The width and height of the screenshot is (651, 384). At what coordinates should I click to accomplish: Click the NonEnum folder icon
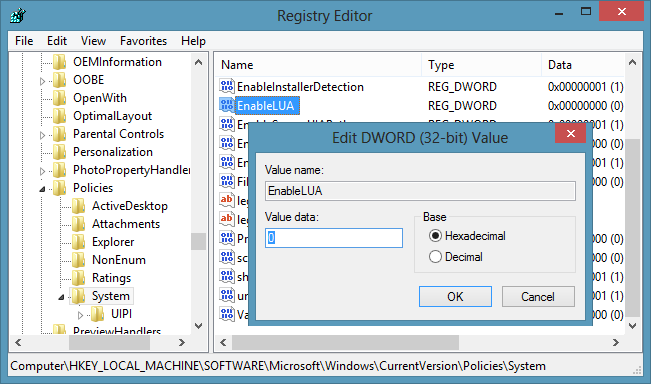[x=78, y=260]
